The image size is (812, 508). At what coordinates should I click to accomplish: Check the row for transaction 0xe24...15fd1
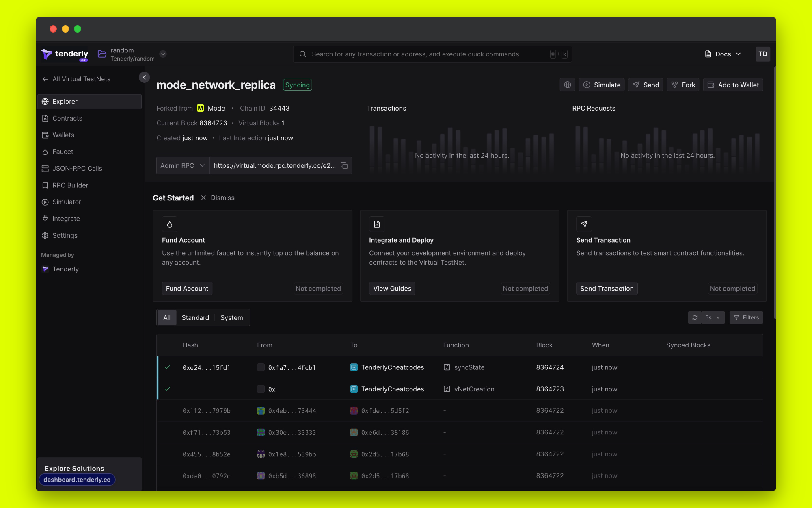pyautogui.click(x=168, y=367)
